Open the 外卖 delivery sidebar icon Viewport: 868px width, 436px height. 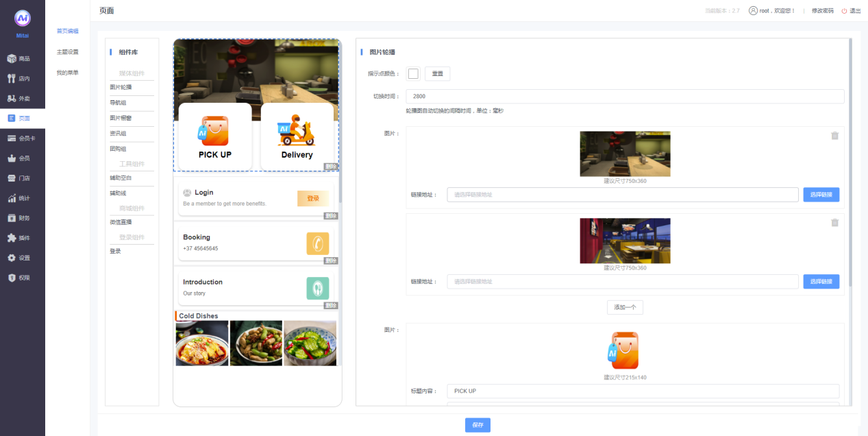[12, 99]
